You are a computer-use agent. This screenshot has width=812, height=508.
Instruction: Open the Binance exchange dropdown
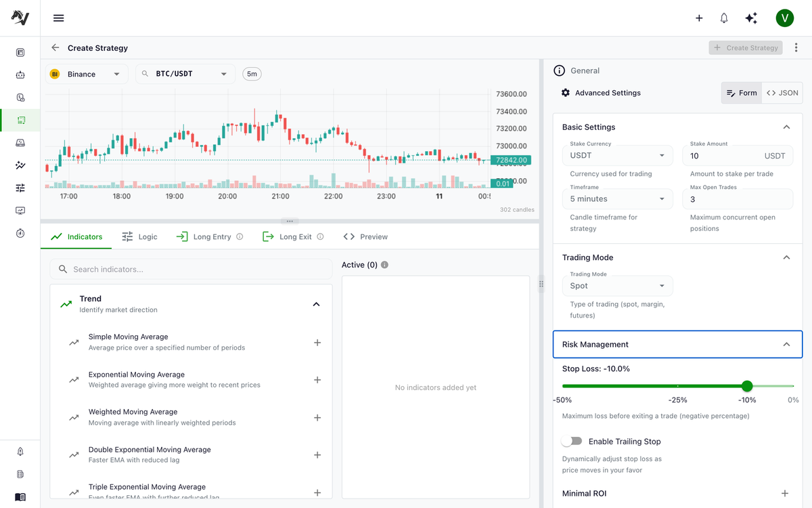[x=87, y=74]
